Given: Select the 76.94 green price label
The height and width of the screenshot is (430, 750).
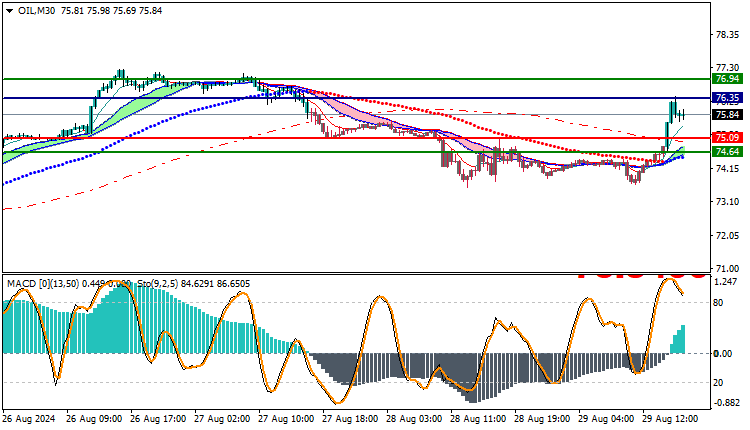Looking at the screenshot, I should tap(727, 78).
